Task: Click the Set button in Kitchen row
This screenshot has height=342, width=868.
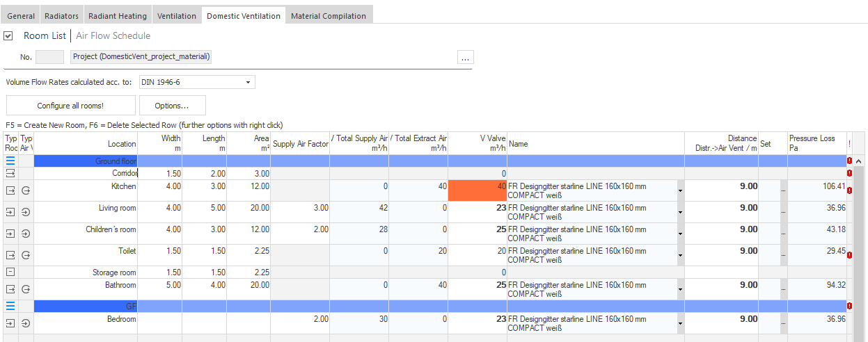Action: (784, 191)
